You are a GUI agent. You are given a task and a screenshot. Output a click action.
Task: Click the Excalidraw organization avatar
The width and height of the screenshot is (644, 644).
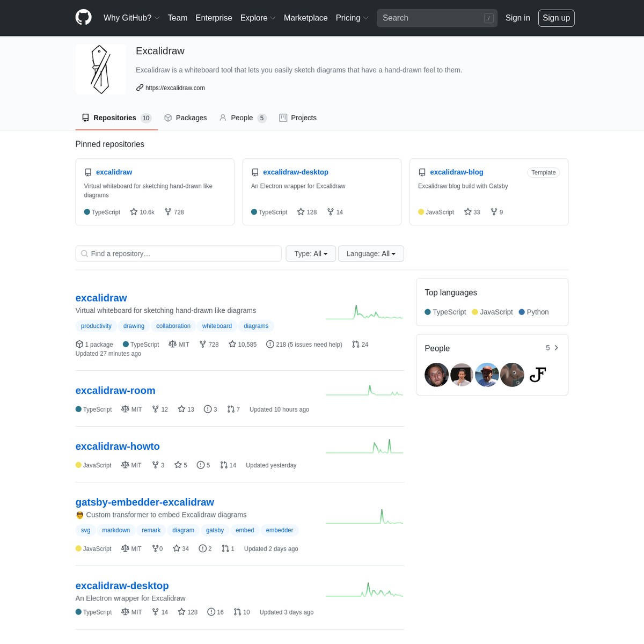click(100, 69)
